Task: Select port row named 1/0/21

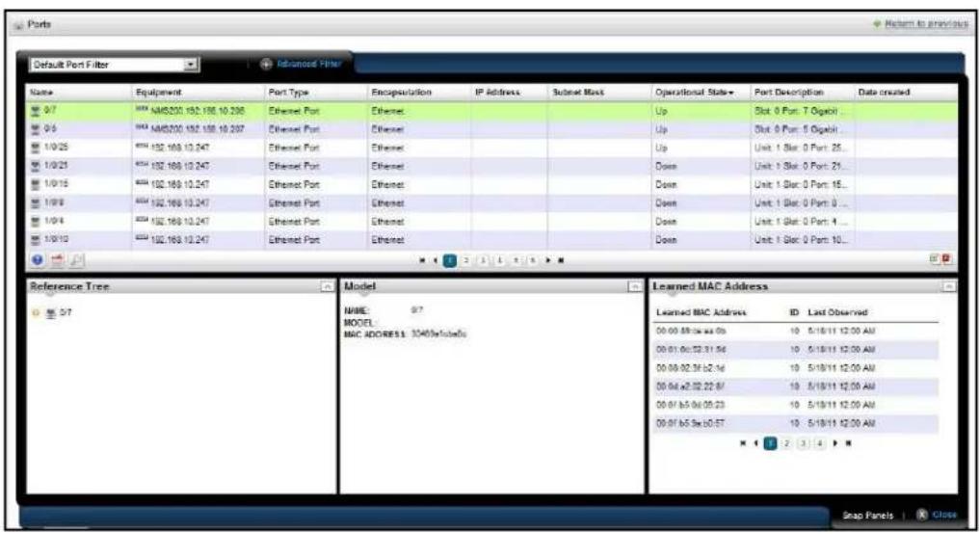Action: pos(491,167)
